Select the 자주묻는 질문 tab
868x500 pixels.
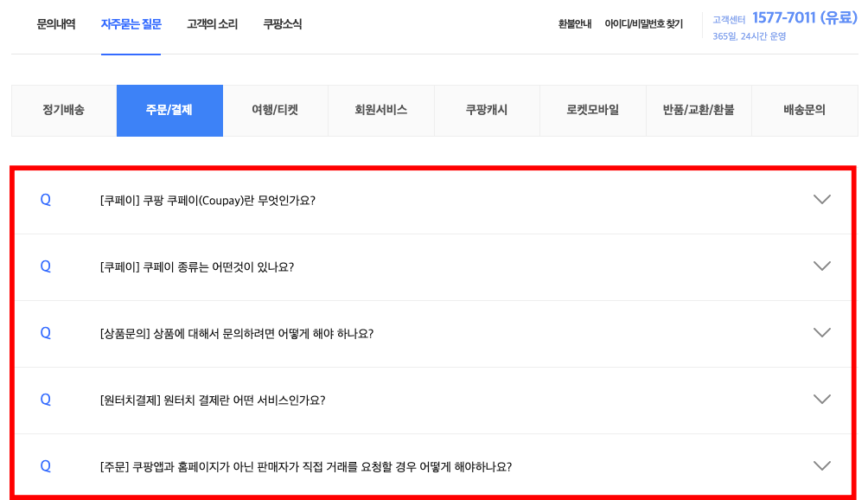131,24
